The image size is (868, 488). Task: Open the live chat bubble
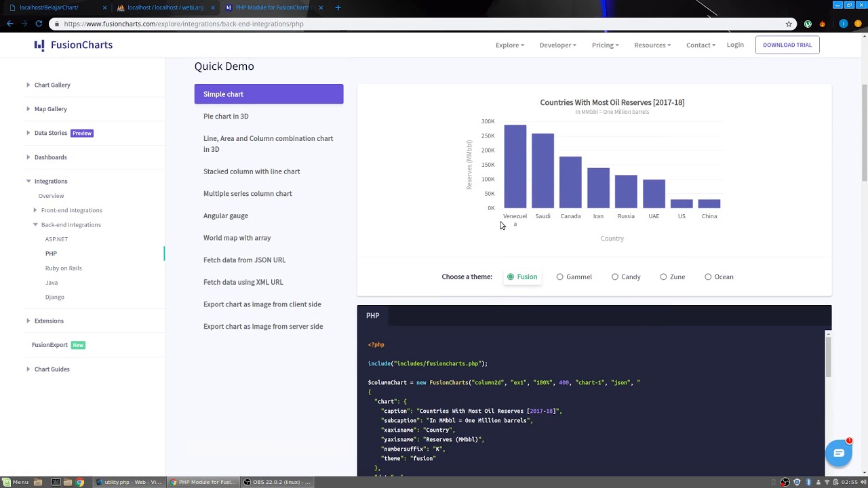[x=839, y=453]
